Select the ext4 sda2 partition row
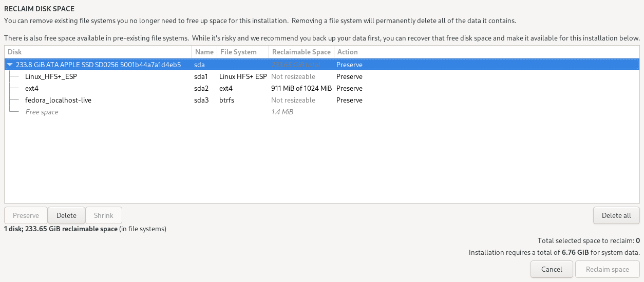The width and height of the screenshot is (644, 282). point(32,89)
